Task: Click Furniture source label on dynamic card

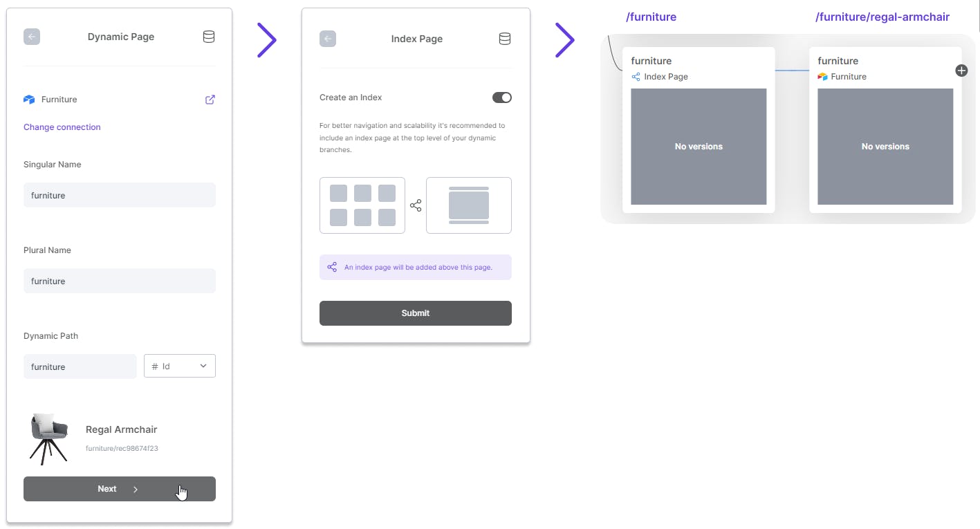Action: [x=849, y=77]
